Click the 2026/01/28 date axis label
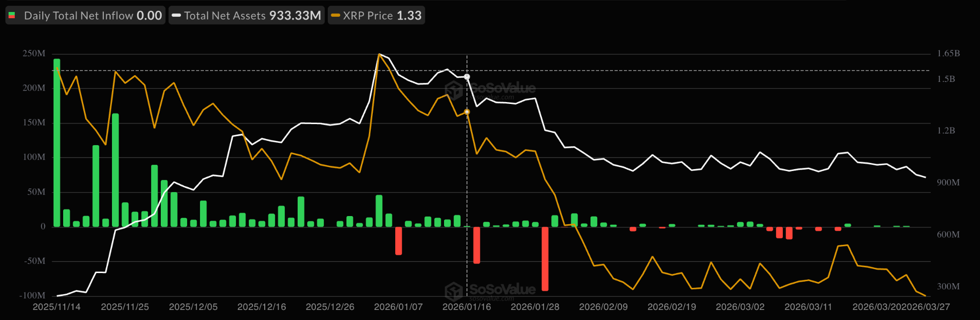This screenshot has width=980, height=320. click(x=535, y=307)
